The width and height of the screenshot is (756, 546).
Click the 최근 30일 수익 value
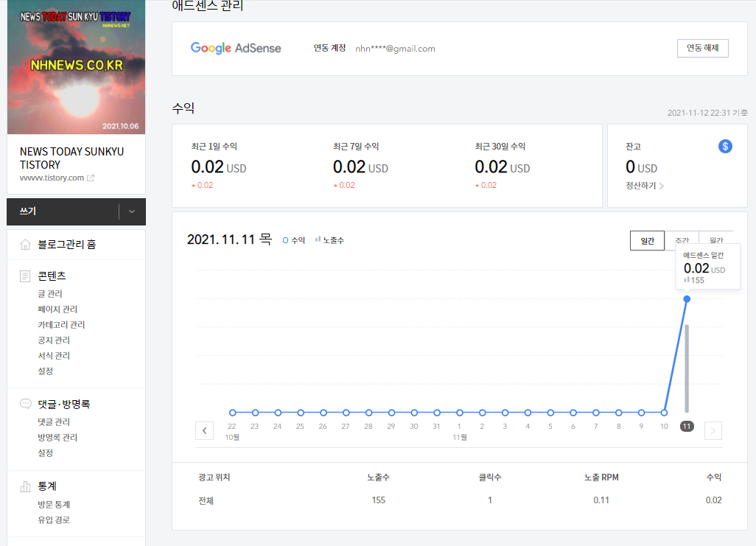click(x=502, y=167)
